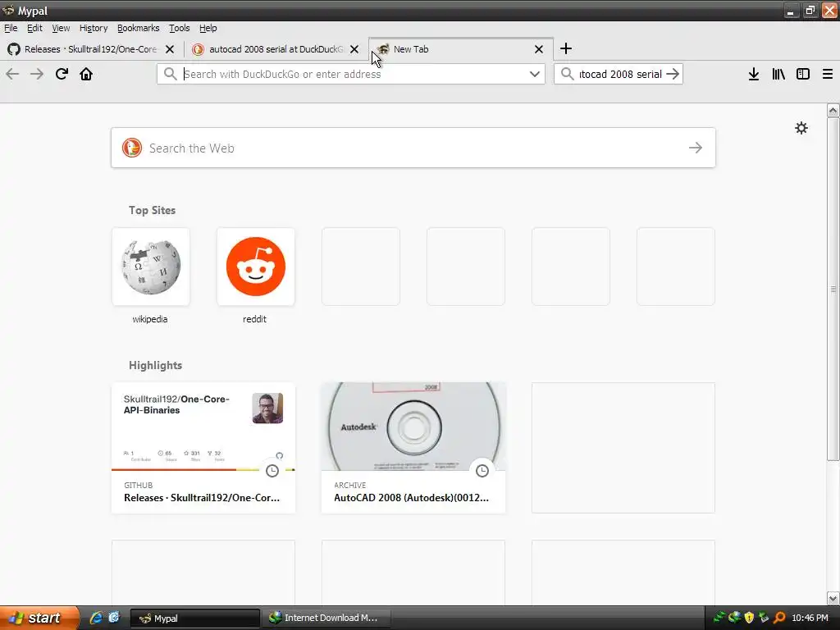This screenshot has width=840, height=630.
Task: Click the vertical scrollbar thumb
Action: point(833,290)
